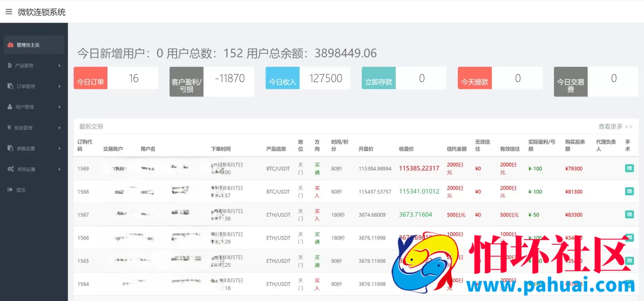Open the detail icon for order 1568

630,191
